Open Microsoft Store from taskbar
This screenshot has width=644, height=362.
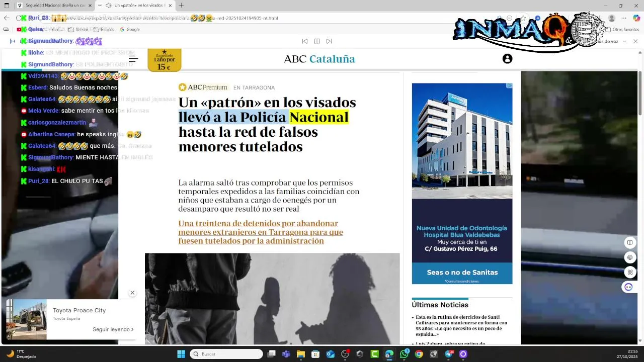[315, 354]
